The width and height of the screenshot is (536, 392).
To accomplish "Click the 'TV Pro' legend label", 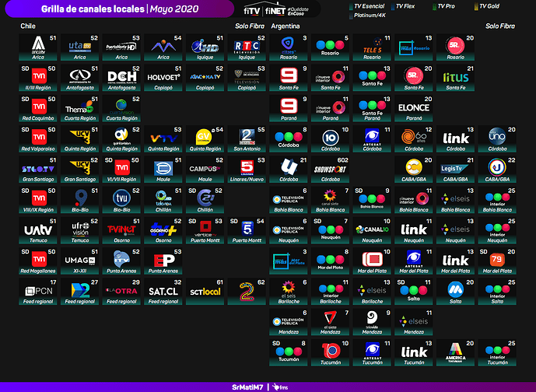I will point(446,6).
